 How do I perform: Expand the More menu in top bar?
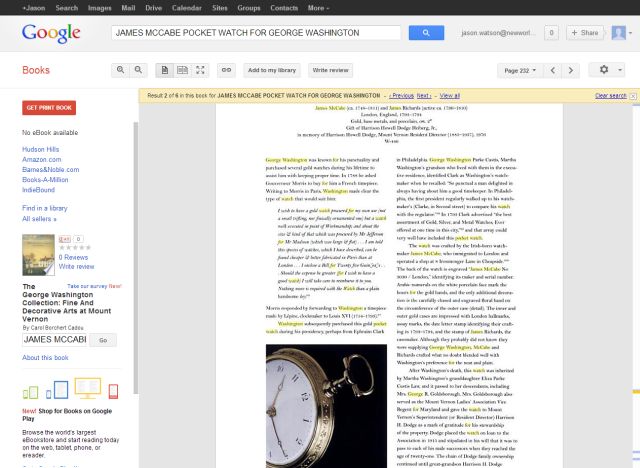pyautogui.click(x=318, y=8)
